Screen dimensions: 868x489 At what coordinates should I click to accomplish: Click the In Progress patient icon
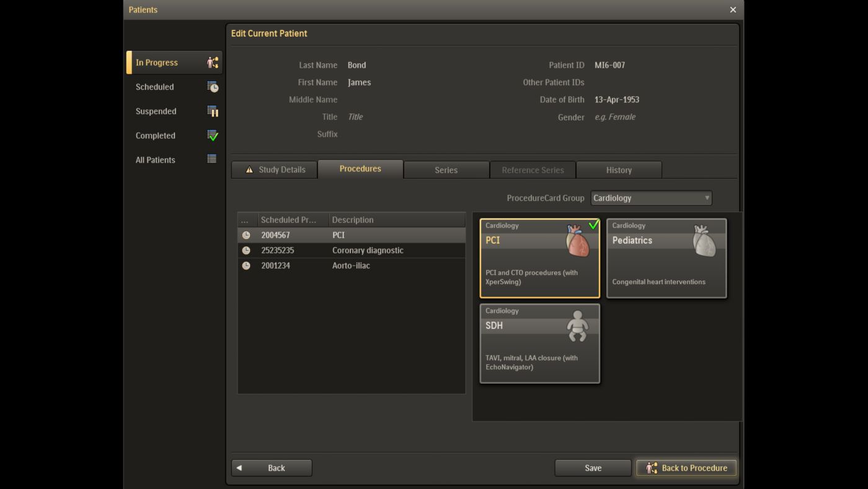click(213, 63)
